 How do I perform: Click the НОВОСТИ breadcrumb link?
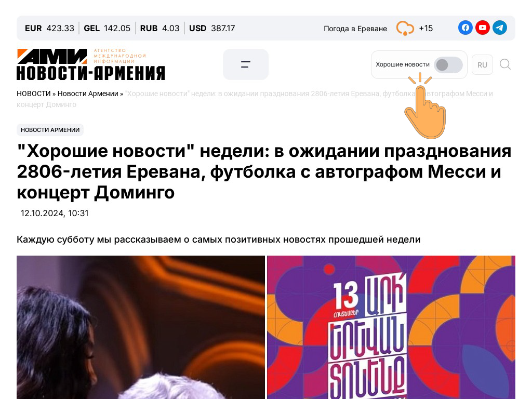[x=34, y=94]
